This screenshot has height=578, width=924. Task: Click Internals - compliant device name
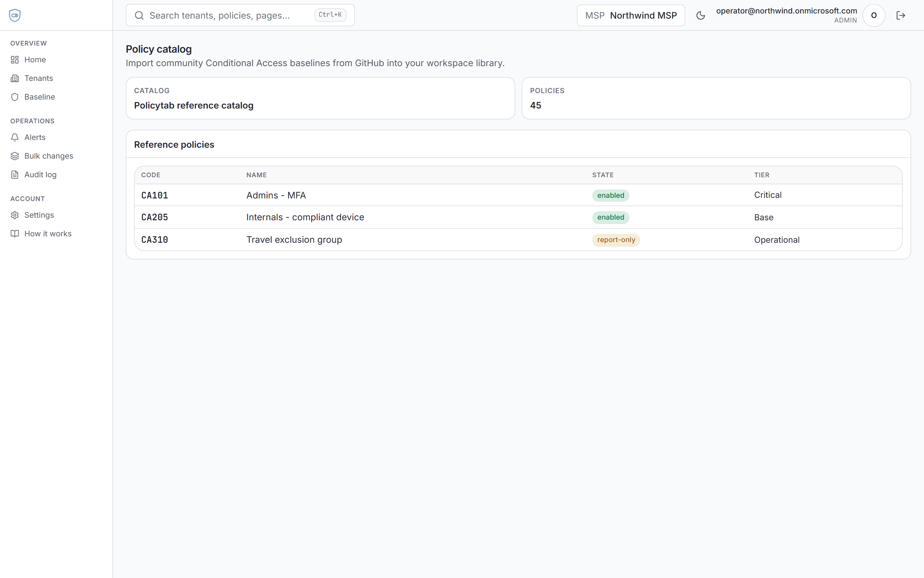[305, 217]
